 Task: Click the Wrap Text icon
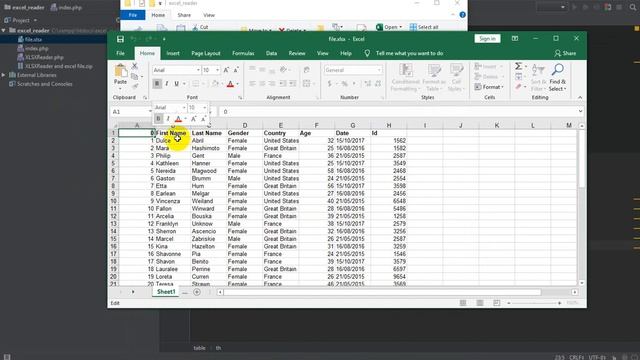point(307,70)
